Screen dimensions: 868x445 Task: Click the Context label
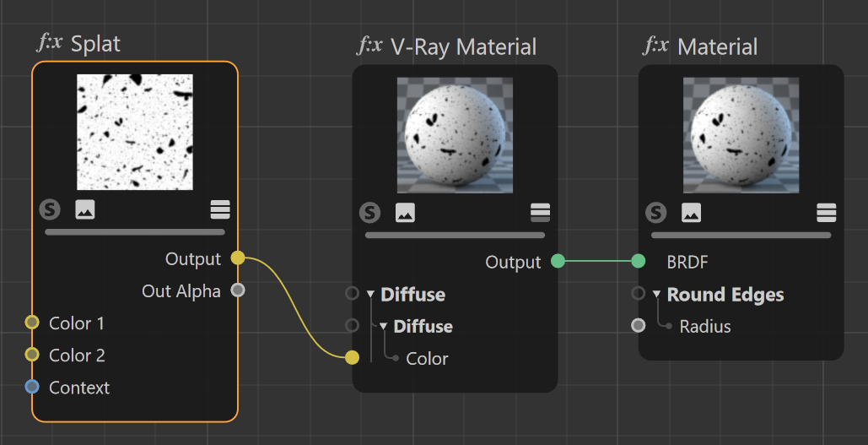pos(79,388)
